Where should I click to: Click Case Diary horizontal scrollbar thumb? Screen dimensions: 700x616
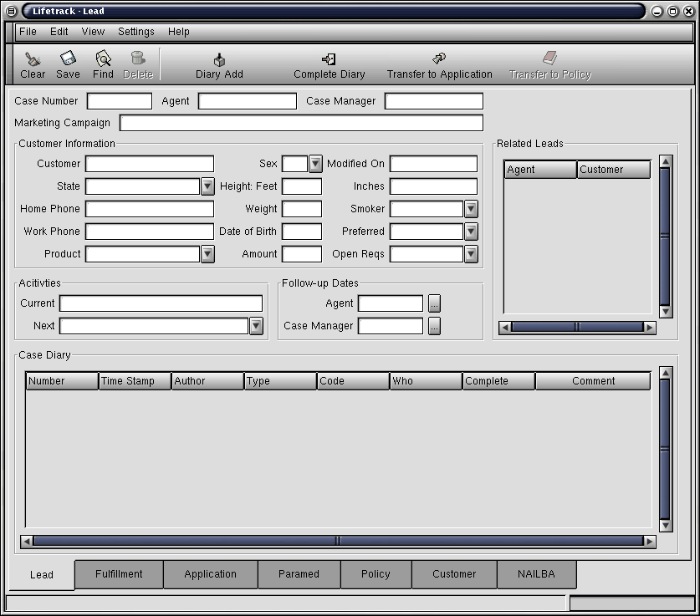click(x=338, y=541)
